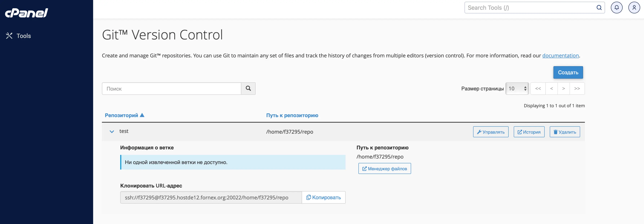Open the user account menu icon
The image size is (644, 224).
[634, 8]
